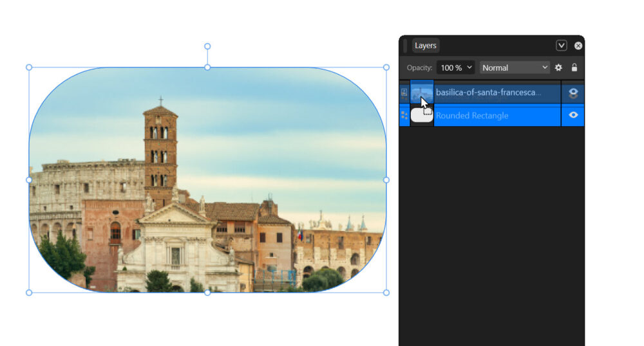Click the image layer type icon
Screen dimensions: 644x346
coord(404,93)
